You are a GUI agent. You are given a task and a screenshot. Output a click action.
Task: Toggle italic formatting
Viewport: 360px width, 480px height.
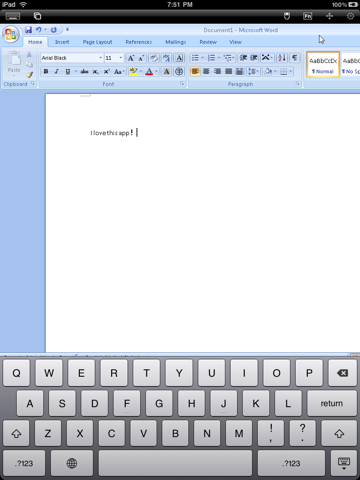(x=57, y=71)
